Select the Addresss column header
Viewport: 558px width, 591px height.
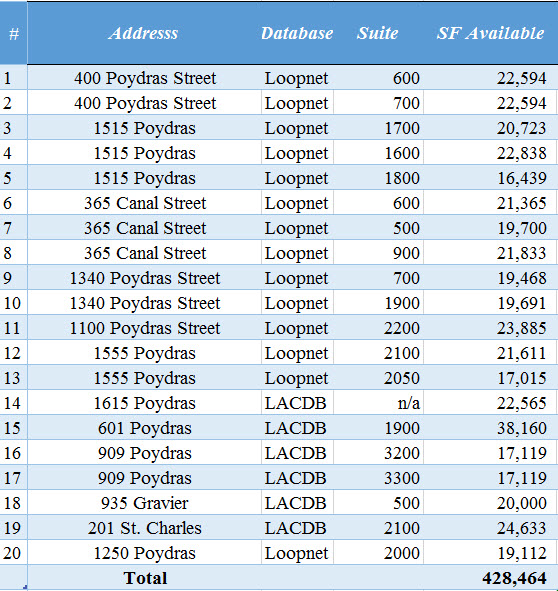pyautogui.click(x=144, y=33)
